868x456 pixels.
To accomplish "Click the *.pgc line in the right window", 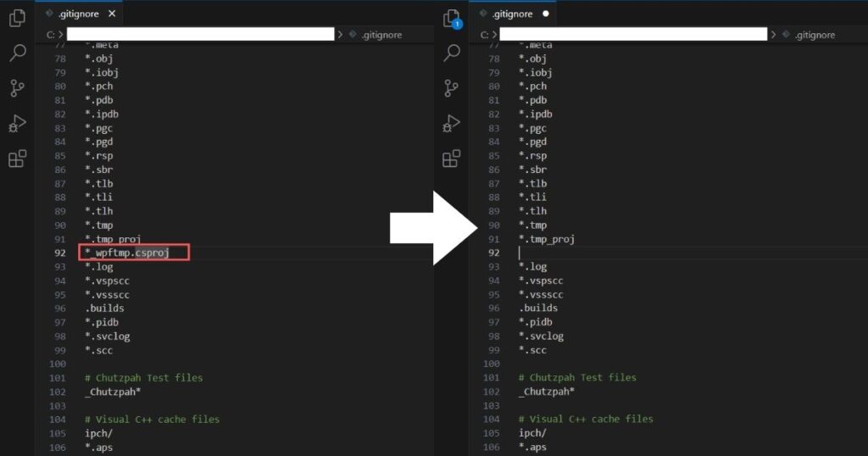I will click(532, 128).
